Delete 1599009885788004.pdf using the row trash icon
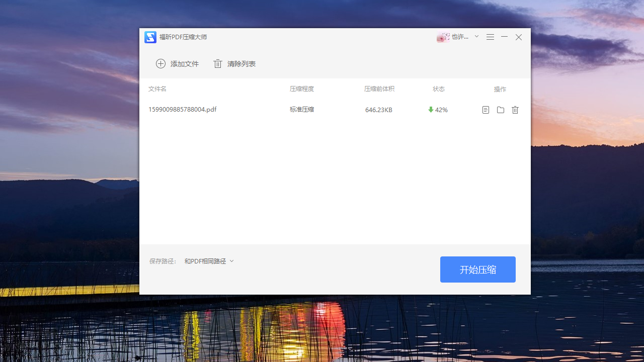Viewport: 644px width, 362px height. click(x=515, y=110)
